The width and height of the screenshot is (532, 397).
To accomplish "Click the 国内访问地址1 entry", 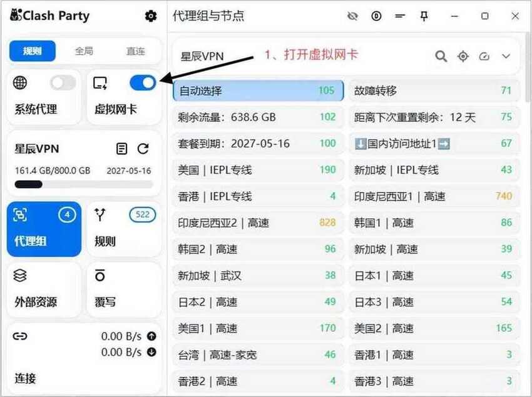I will (x=434, y=143).
